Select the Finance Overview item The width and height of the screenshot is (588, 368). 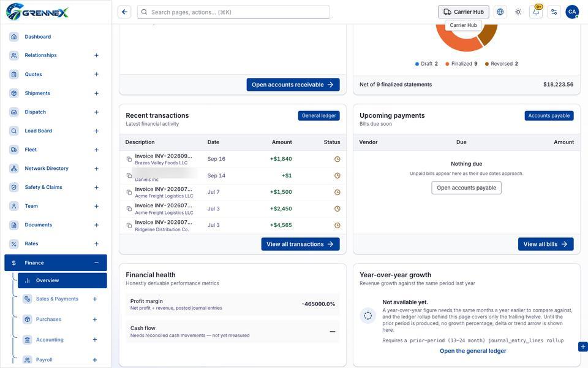pos(62,280)
